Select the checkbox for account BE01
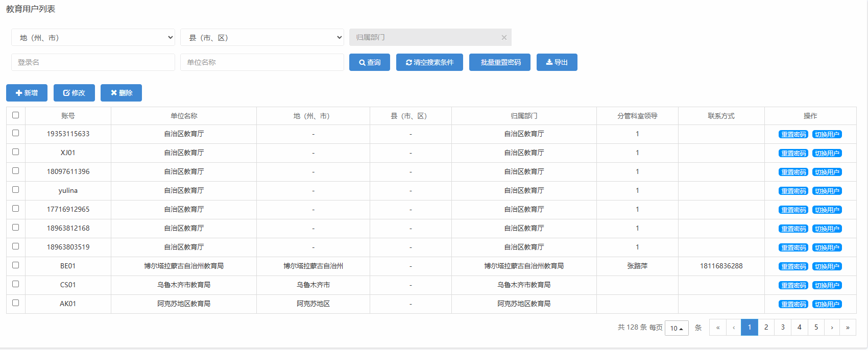The height and width of the screenshot is (351, 868). pos(15,265)
